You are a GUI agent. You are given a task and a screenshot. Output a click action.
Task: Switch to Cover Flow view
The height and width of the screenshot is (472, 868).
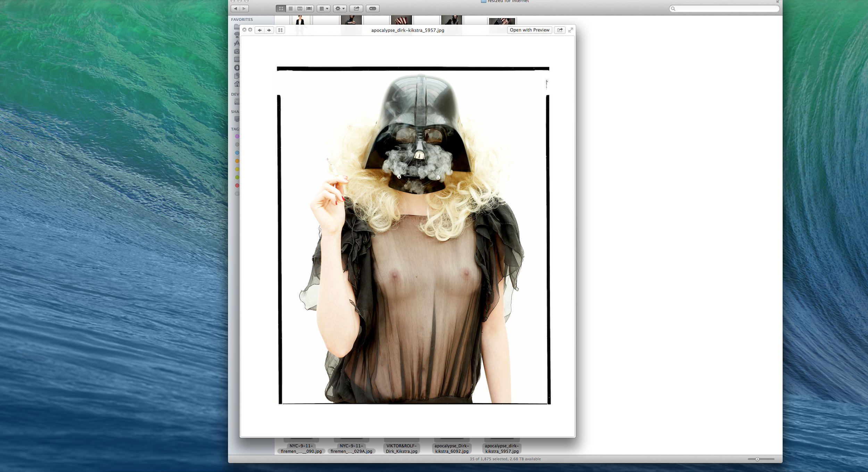click(x=309, y=9)
